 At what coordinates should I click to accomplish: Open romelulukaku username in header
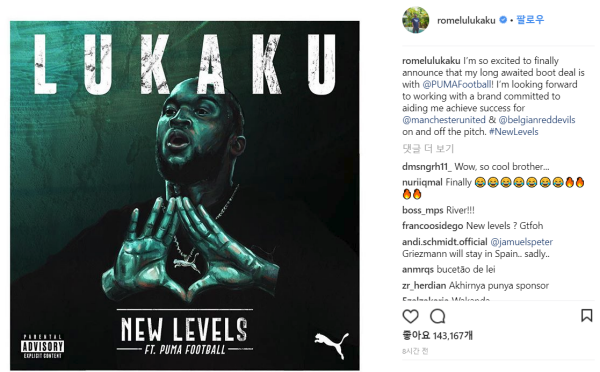click(466, 20)
